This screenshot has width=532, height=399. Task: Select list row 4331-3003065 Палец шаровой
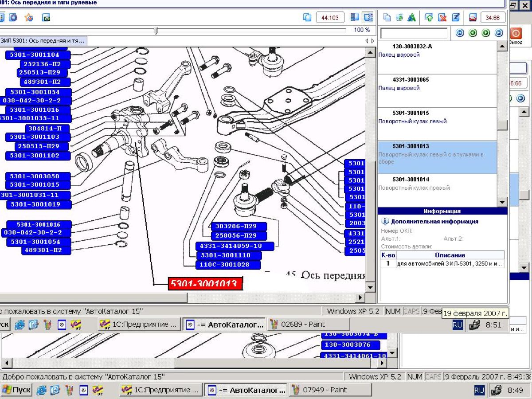pyautogui.click(x=437, y=91)
